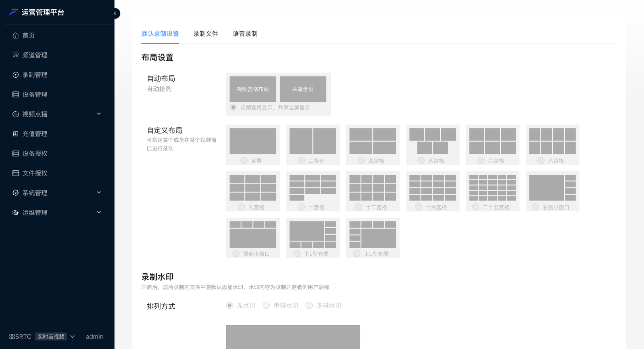Select the 上L型布局 layout radio
Viewport: 644px width, 349px height.
pos(357,254)
